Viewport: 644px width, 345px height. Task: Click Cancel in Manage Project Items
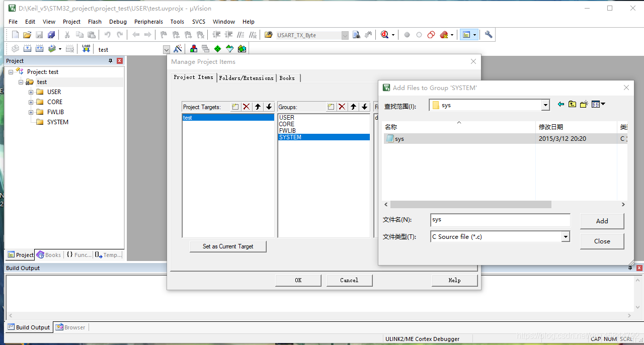[x=349, y=280]
